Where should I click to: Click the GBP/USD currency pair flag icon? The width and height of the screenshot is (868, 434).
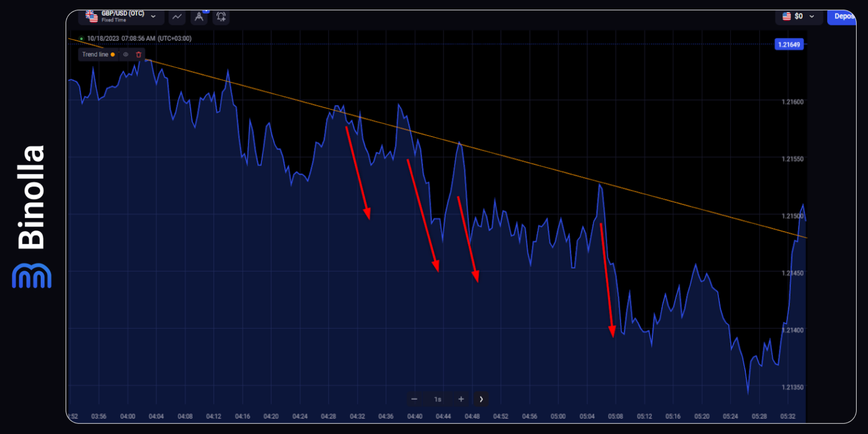pos(92,16)
